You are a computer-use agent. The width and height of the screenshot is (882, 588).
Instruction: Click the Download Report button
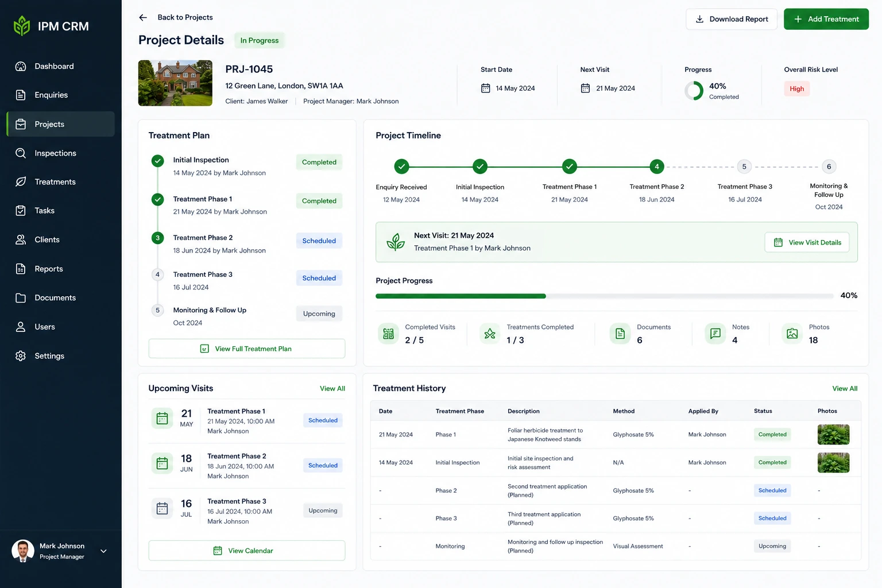[732, 19]
